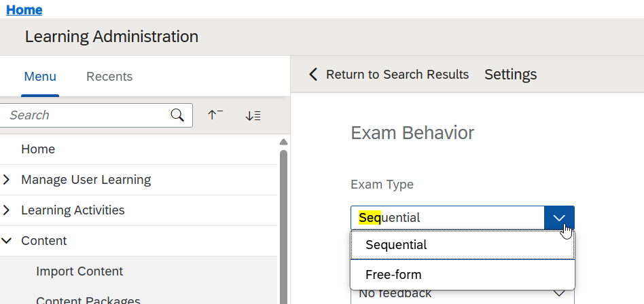Screen dimensions: 644x304
Task: Open the feedback dropdown below Exam Type
Action: [559, 294]
